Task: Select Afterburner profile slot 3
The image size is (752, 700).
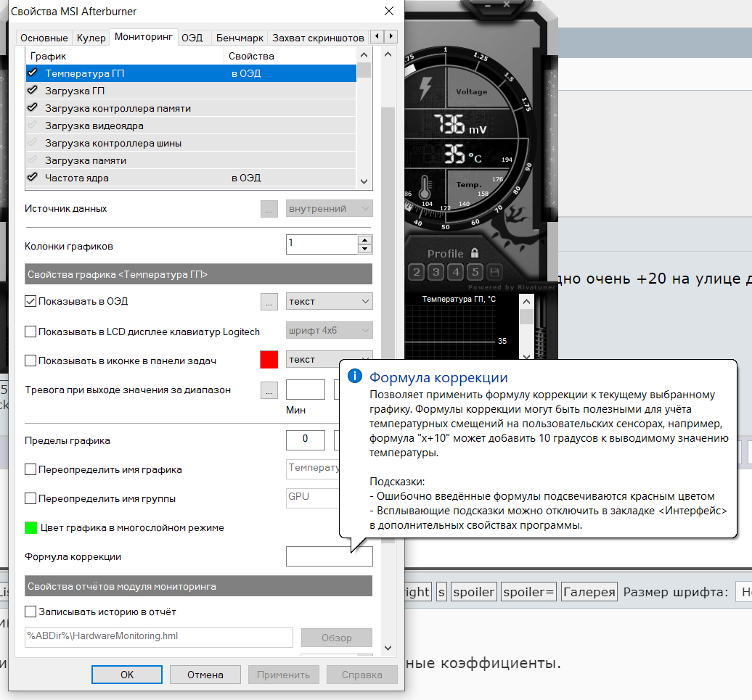Action: pos(436,272)
